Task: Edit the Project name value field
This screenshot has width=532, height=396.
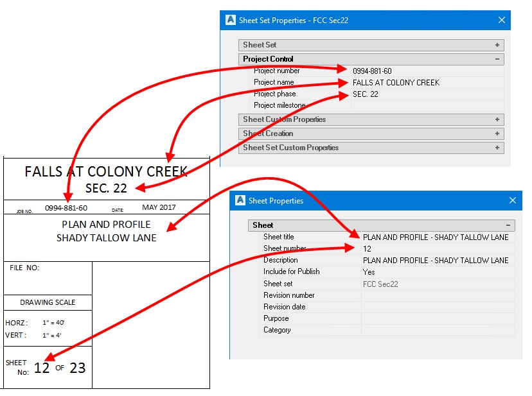Action: pyautogui.click(x=427, y=82)
